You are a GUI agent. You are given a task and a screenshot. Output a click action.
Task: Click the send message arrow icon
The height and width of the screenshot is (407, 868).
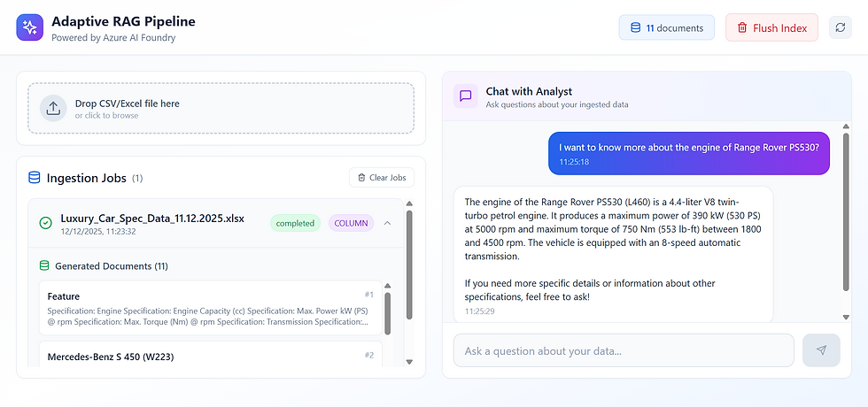click(821, 350)
